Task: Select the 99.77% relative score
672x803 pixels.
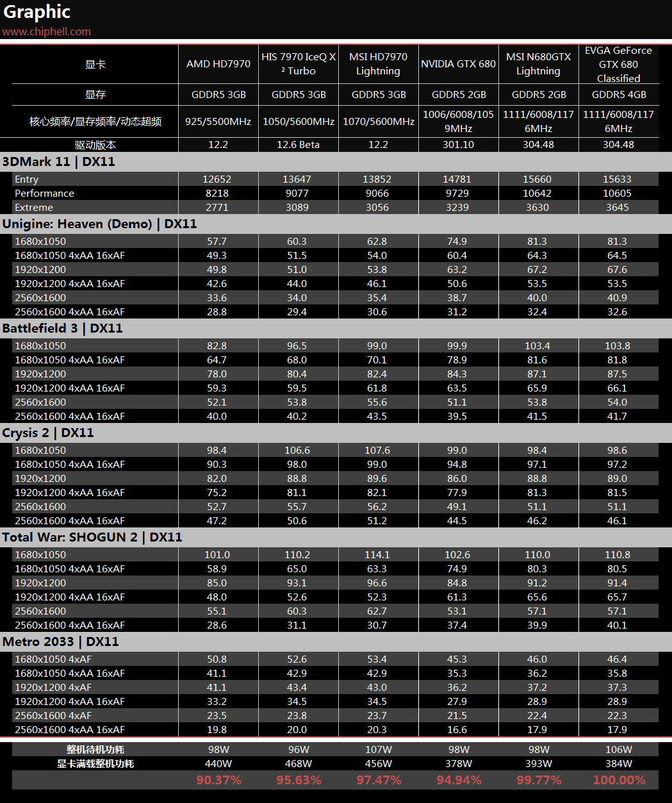Action: [539, 780]
